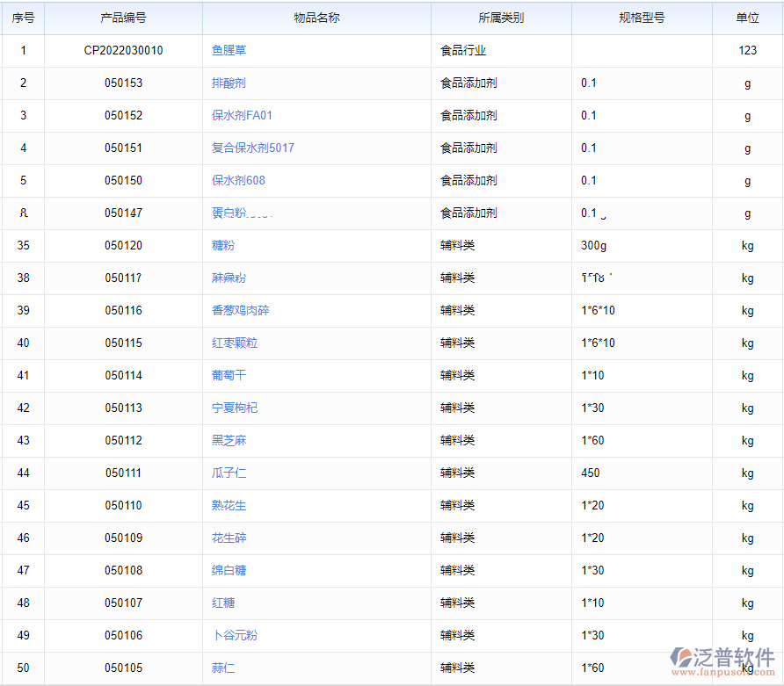Open the 熟花生 item link
The height and width of the screenshot is (686, 784).
[227, 505]
